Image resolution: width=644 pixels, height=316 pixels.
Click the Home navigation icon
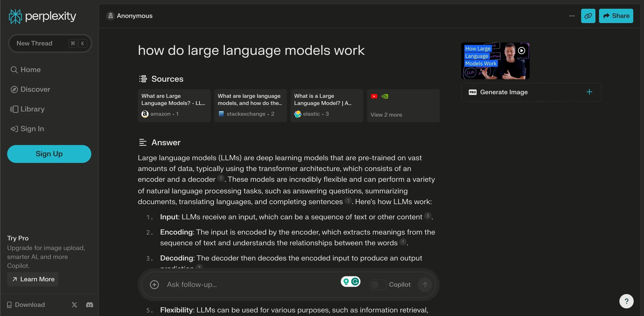point(14,69)
